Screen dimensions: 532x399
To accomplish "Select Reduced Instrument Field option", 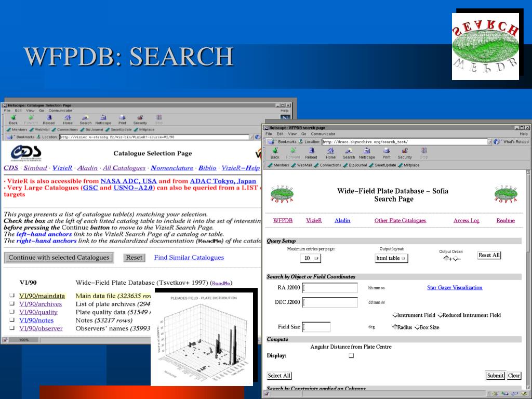I will [440, 315].
